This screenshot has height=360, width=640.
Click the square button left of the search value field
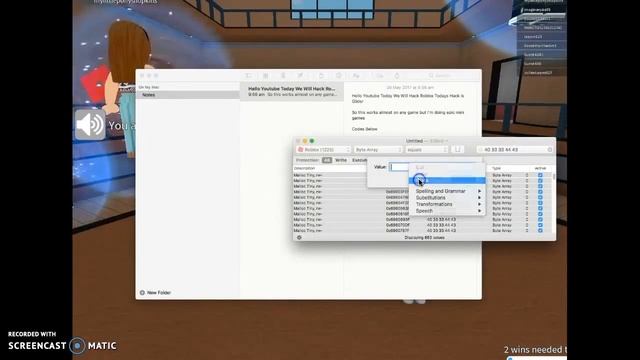[457, 150]
